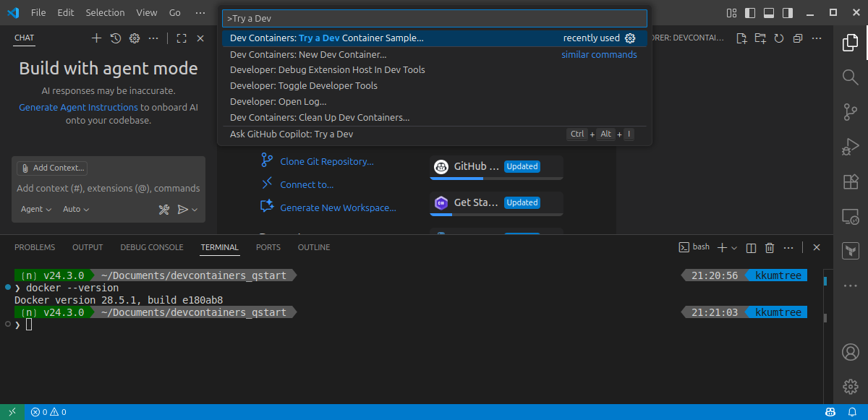Open chat panel more actions ellipsis
This screenshot has width=868, height=420.
click(153, 38)
